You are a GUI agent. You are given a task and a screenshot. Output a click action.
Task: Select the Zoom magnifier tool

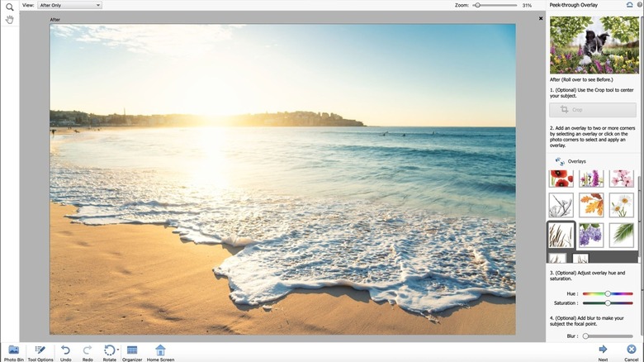pyautogui.click(x=10, y=7)
